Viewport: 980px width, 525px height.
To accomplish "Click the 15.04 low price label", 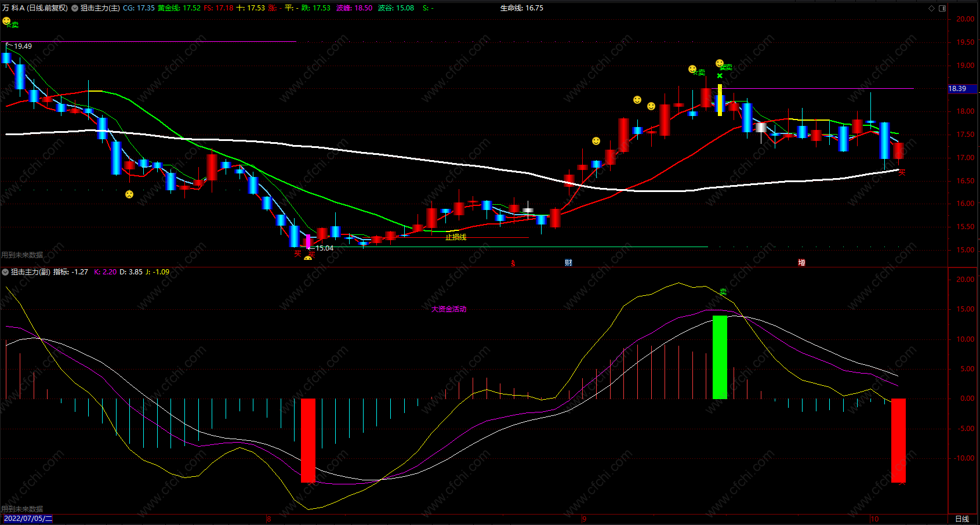I will coord(324,248).
